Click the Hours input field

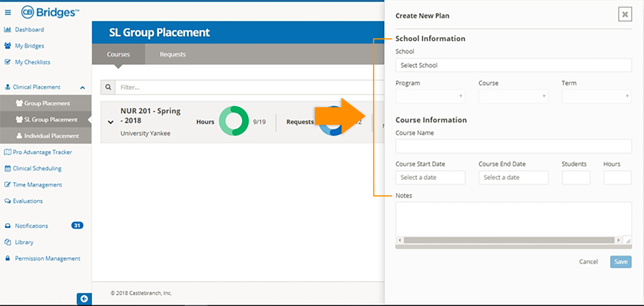click(x=617, y=177)
